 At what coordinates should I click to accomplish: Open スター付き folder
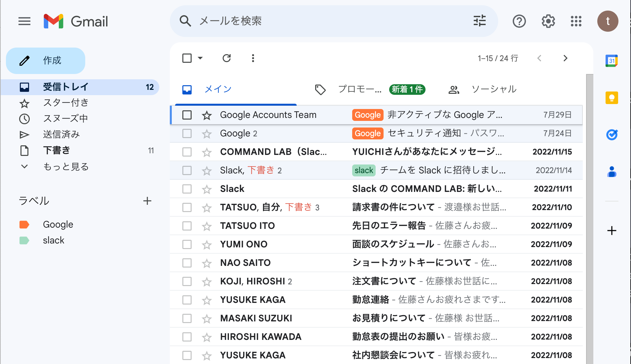[80, 103]
